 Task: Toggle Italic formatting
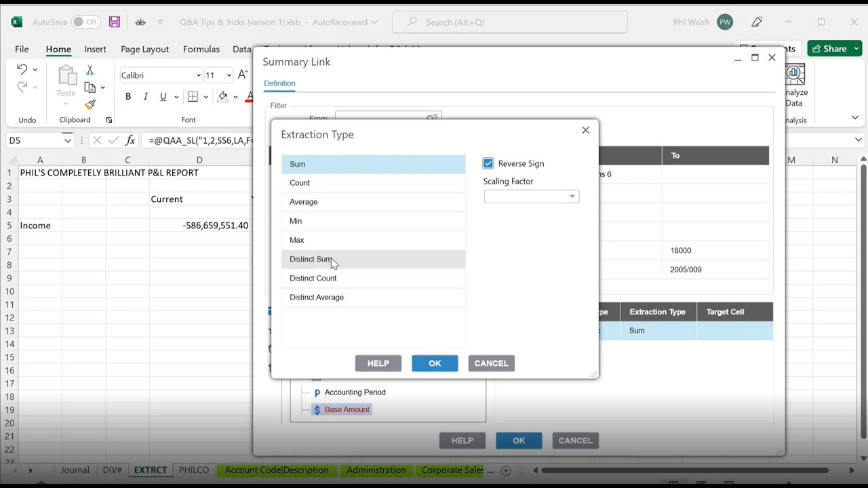[145, 97]
